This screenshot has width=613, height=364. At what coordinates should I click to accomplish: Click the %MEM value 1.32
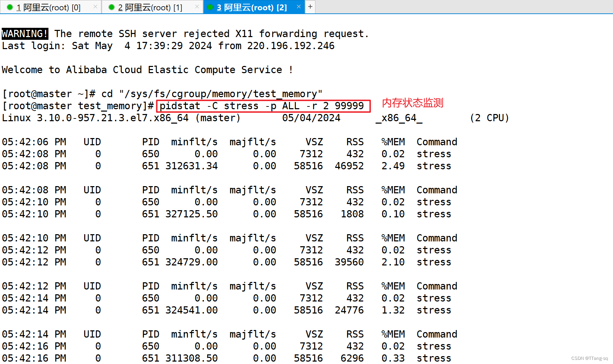click(x=393, y=310)
